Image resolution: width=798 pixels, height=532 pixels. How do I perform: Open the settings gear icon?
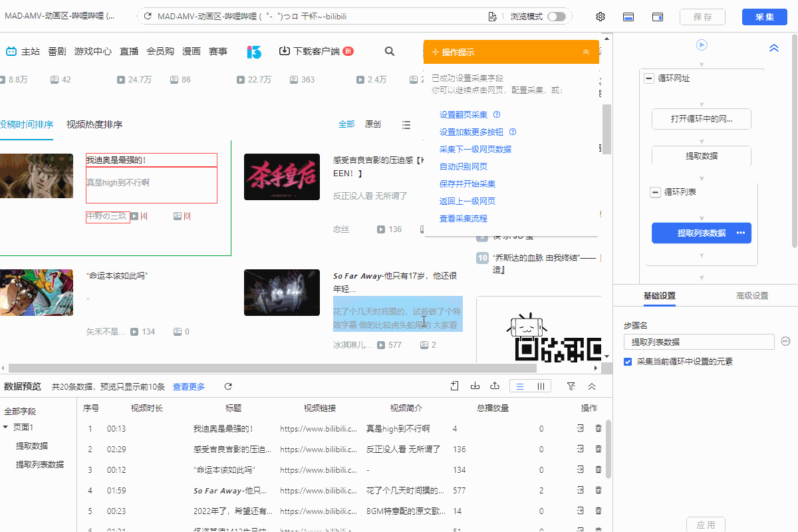tap(600, 17)
